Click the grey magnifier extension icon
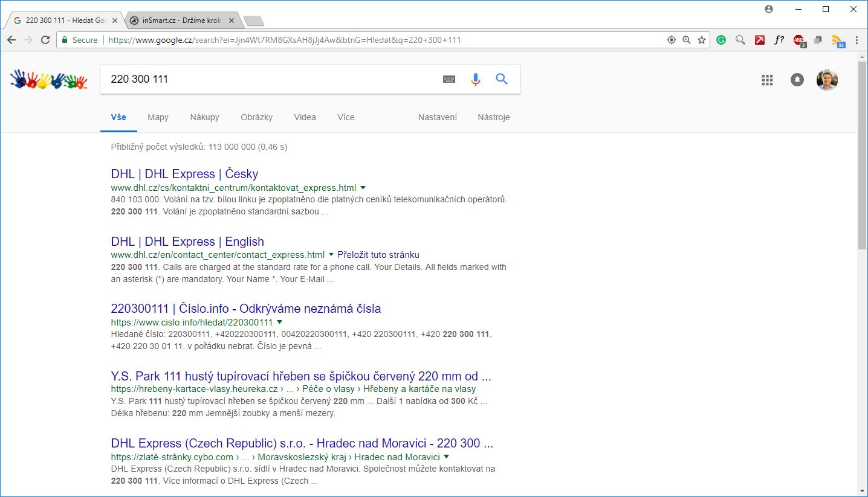868x497 pixels. pyautogui.click(x=740, y=40)
